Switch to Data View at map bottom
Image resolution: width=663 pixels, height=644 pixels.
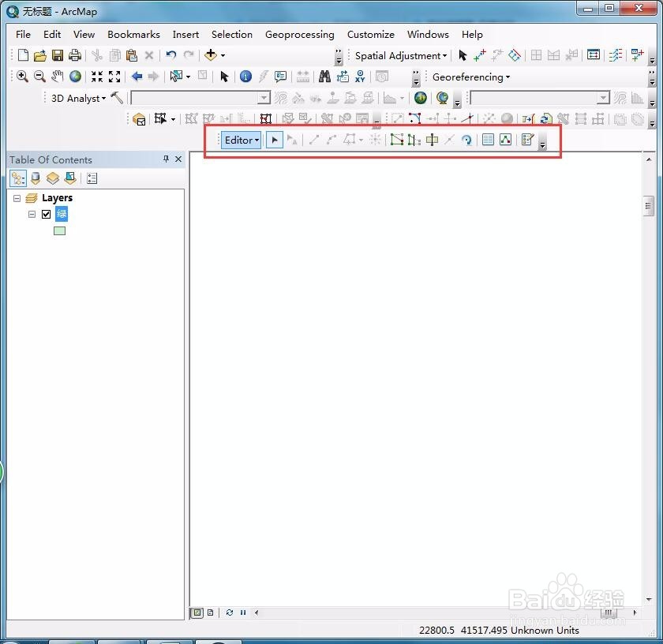[197, 612]
